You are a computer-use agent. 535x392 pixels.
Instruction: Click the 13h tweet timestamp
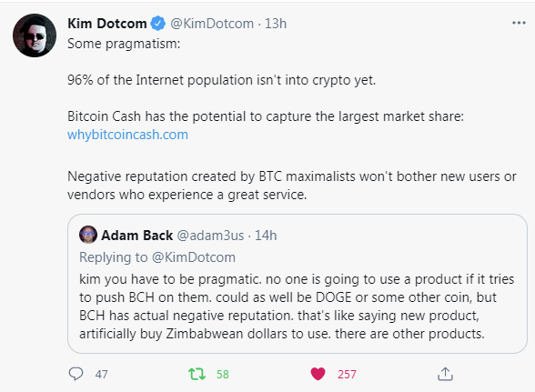click(276, 24)
